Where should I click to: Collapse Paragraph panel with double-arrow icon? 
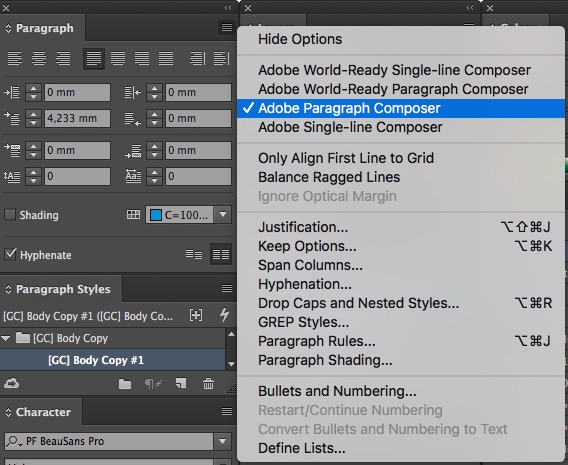coord(227,7)
